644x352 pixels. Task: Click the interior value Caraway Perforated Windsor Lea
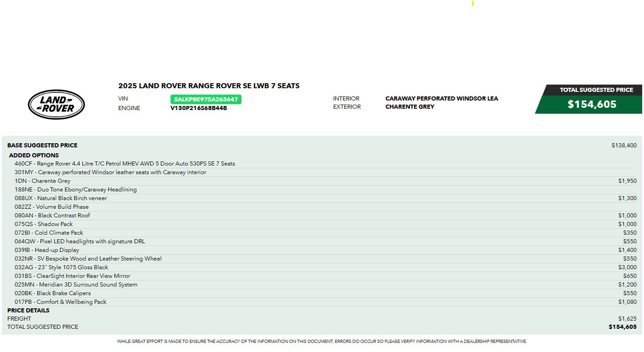click(442, 98)
